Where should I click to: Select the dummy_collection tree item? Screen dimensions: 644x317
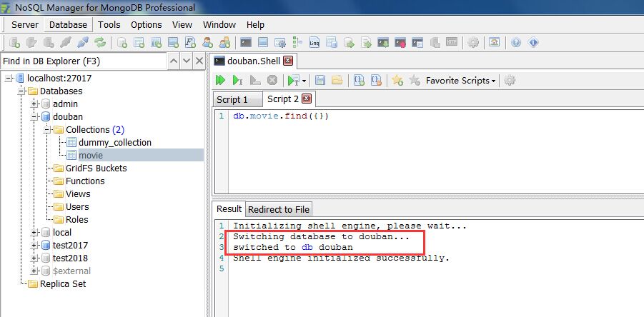tap(115, 143)
